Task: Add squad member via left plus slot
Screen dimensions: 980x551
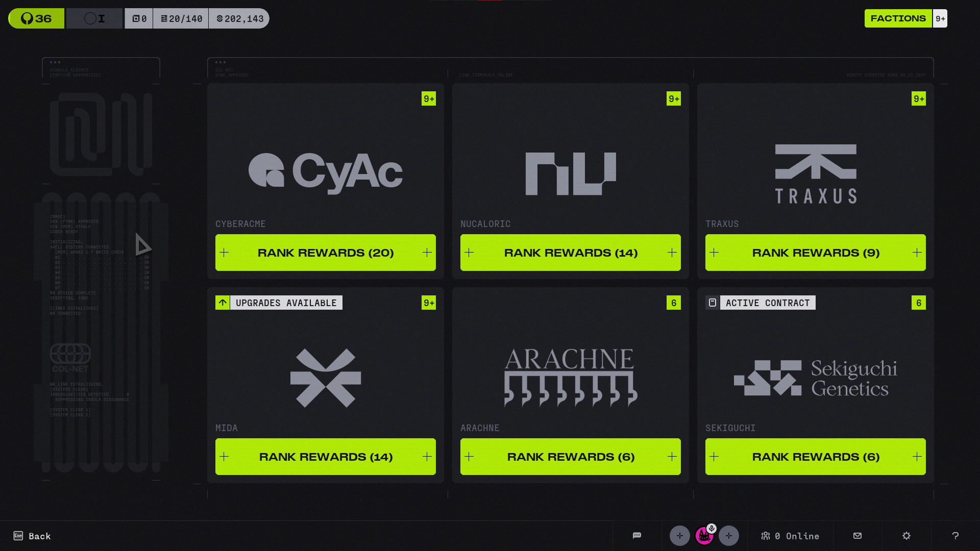Action: pos(680,536)
